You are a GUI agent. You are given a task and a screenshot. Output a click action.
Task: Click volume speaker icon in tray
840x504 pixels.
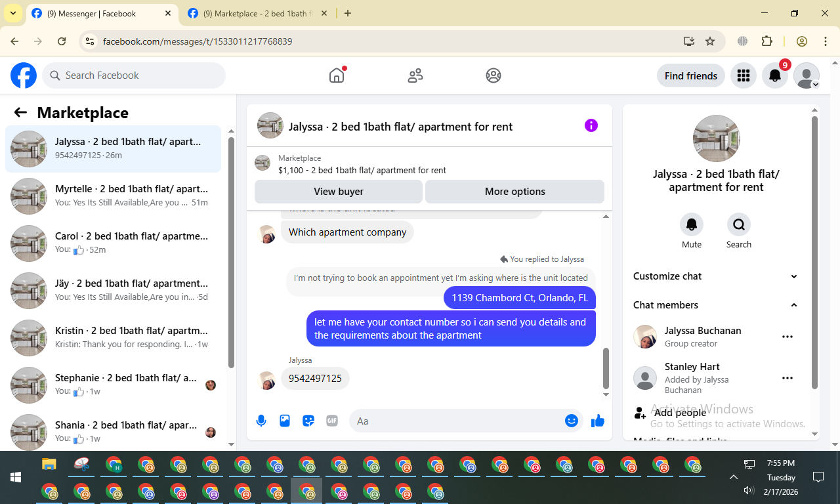[x=749, y=490]
